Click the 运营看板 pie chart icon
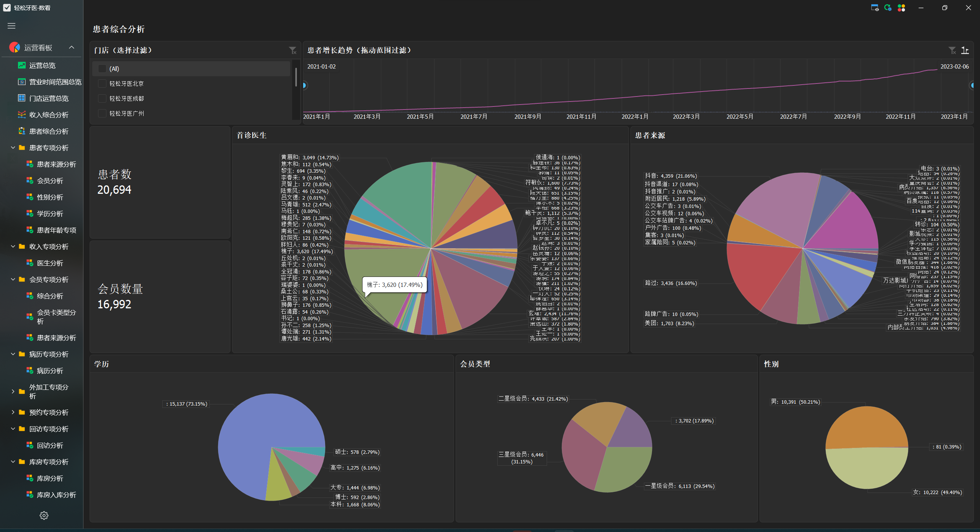 [x=15, y=47]
